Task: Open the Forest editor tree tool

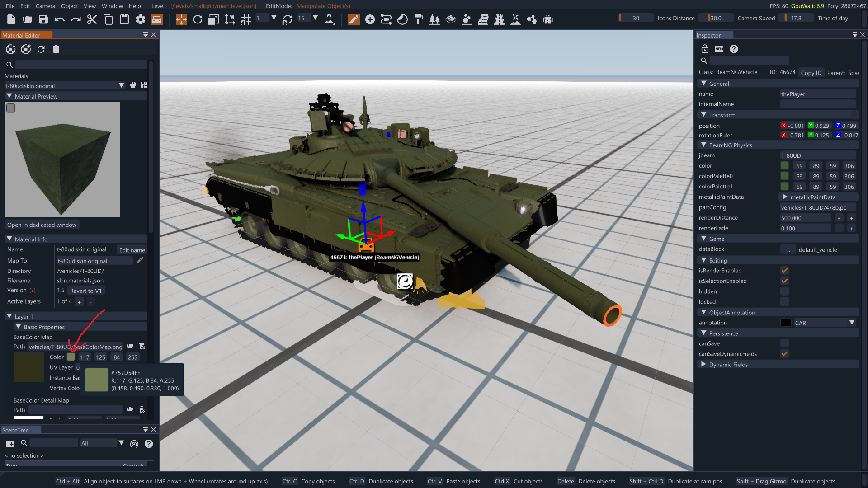Action: click(434, 19)
